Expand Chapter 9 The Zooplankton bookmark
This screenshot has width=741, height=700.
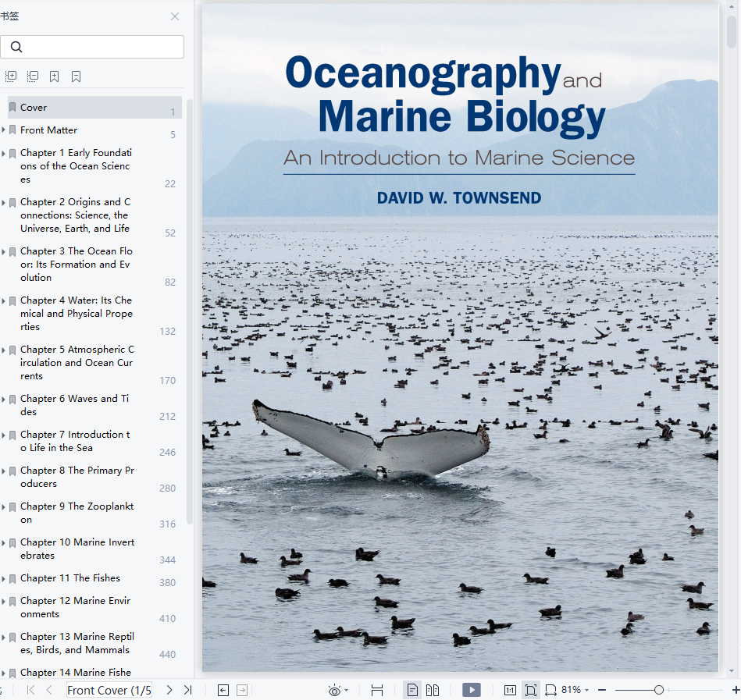(3, 506)
